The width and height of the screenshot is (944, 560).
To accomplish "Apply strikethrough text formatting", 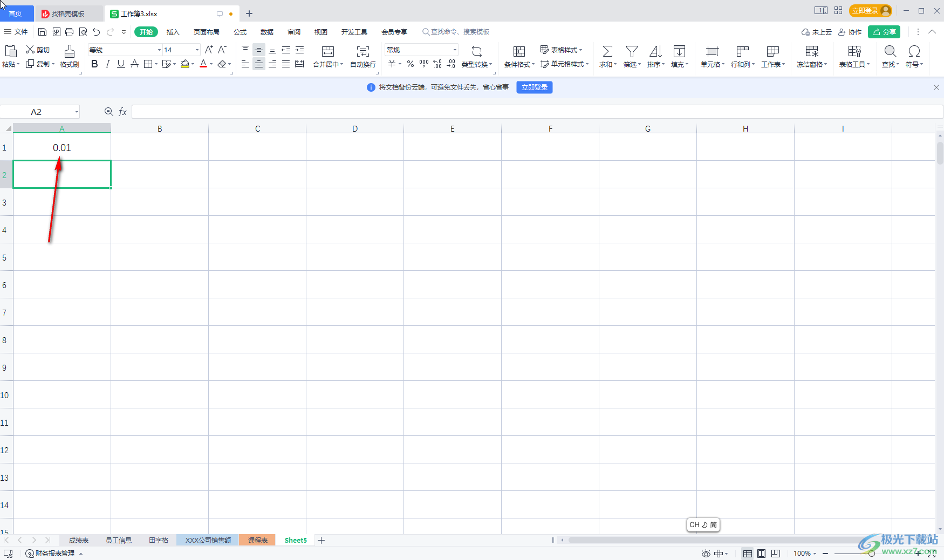I will tap(135, 64).
